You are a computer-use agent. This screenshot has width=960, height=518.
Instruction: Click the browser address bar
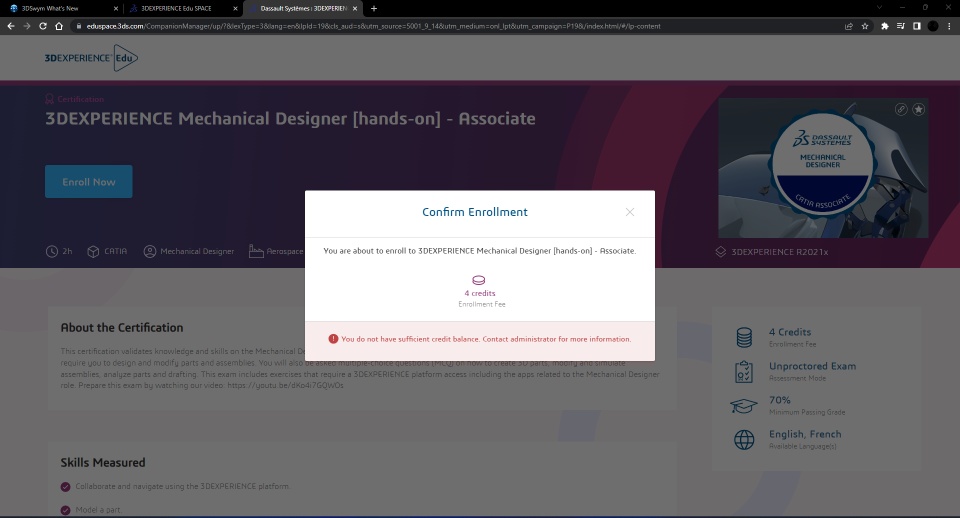tap(459, 26)
